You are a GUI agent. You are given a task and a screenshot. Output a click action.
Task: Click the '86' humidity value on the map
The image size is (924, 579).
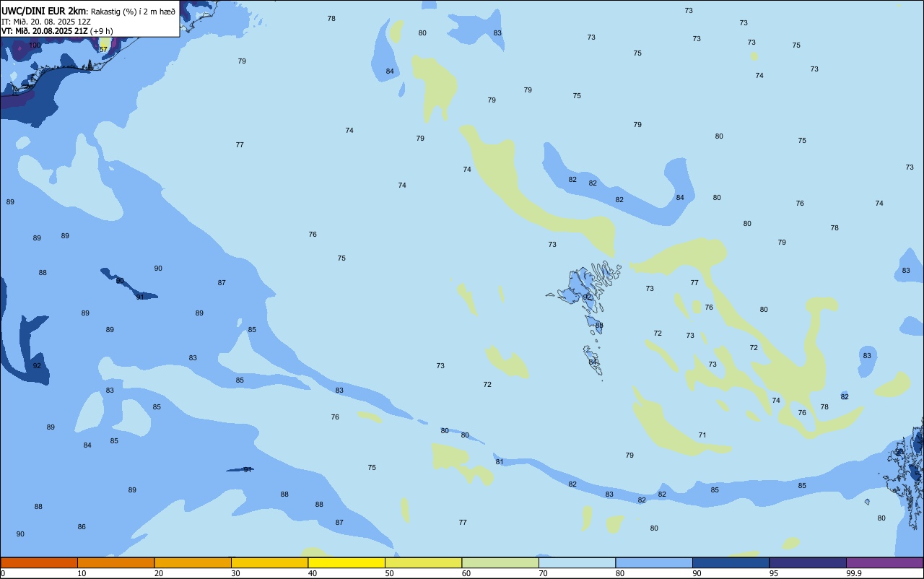tap(82, 526)
